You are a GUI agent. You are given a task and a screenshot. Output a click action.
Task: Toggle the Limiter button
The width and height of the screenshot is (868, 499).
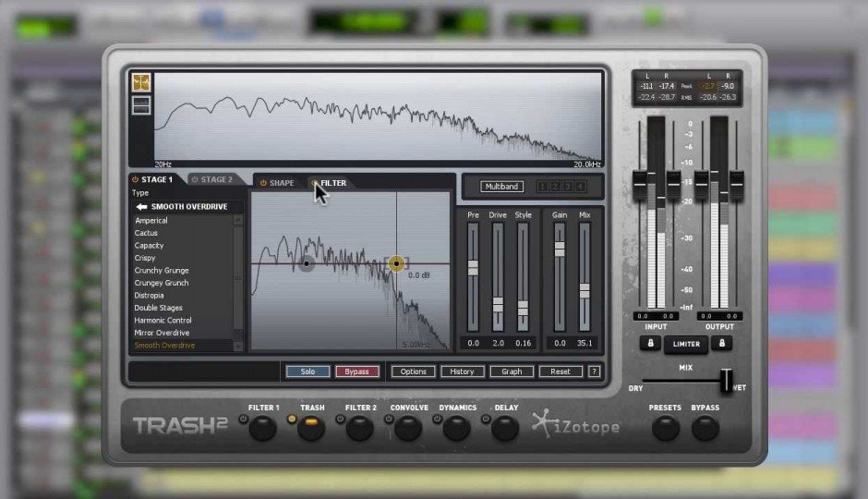tap(686, 344)
